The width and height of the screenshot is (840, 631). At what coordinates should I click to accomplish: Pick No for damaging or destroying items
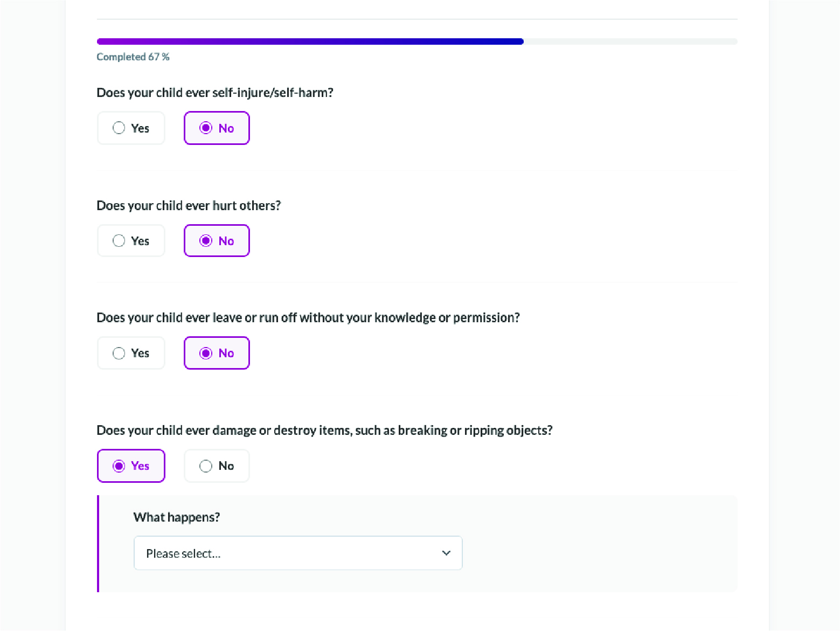pos(217,466)
